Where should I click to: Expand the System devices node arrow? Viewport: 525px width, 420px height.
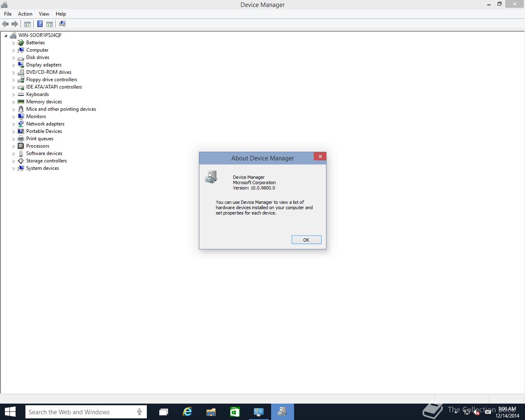pos(14,169)
